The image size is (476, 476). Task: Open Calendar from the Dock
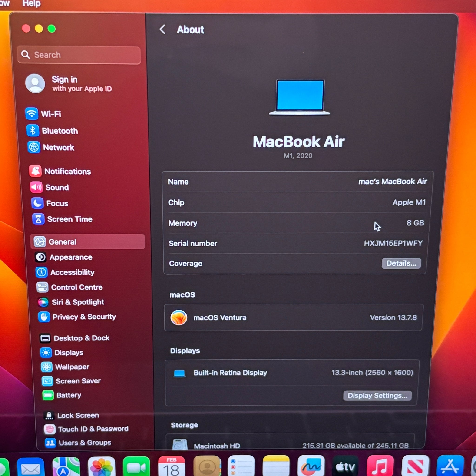(172, 466)
